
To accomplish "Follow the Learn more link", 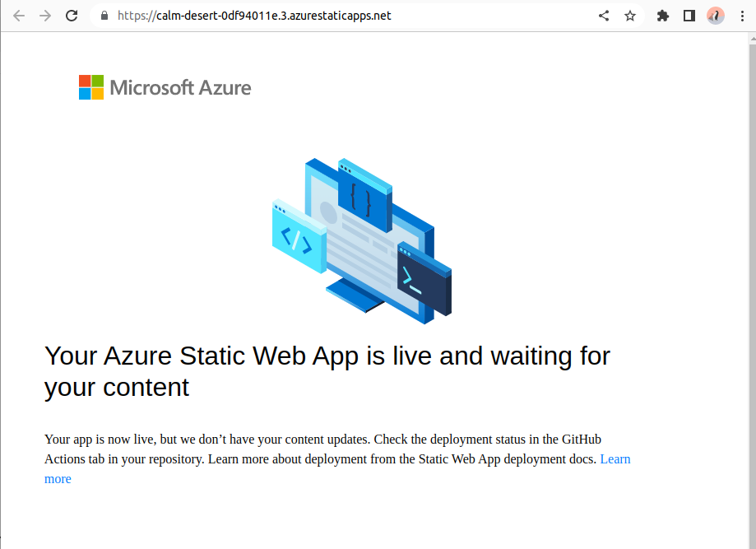I will pyautogui.click(x=615, y=458).
